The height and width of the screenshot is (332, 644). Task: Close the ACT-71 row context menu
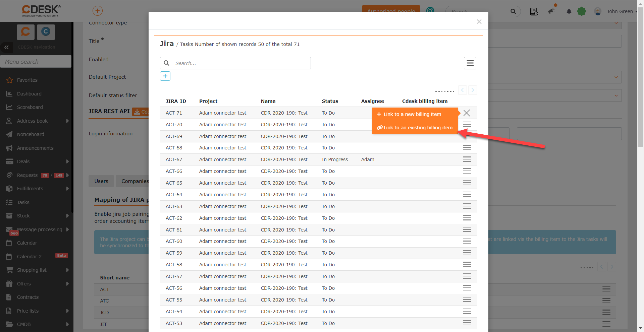coord(467,113)
